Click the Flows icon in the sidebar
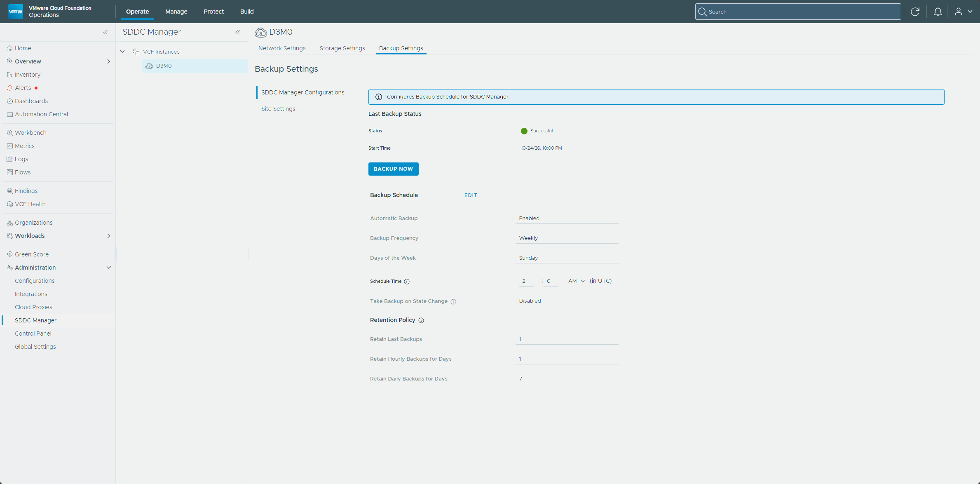This screenshot has height=484, width=980. [x=10, y=172]
